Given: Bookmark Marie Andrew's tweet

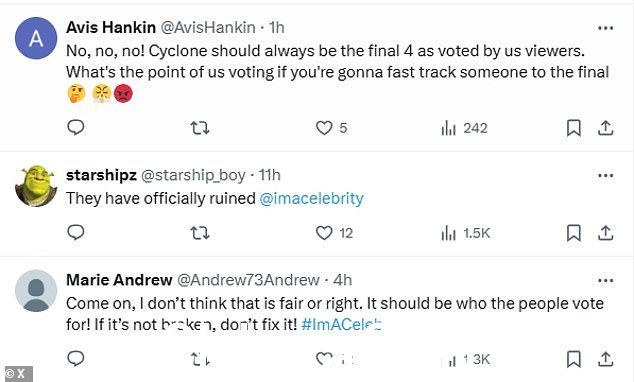Looking at the screenshot, I should 573,359.
